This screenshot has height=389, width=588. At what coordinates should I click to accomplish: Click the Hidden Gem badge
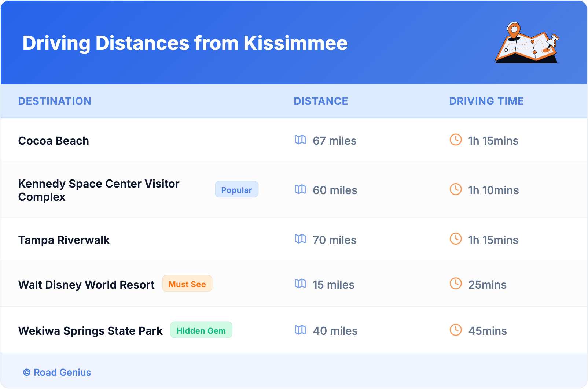click(201, 330)
